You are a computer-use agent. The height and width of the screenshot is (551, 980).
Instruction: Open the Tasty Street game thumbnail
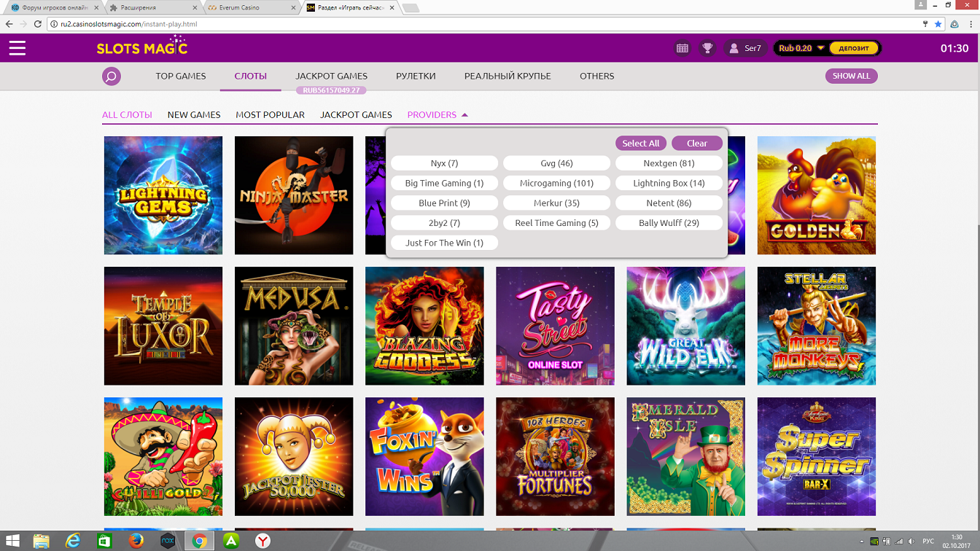(555, 326)
